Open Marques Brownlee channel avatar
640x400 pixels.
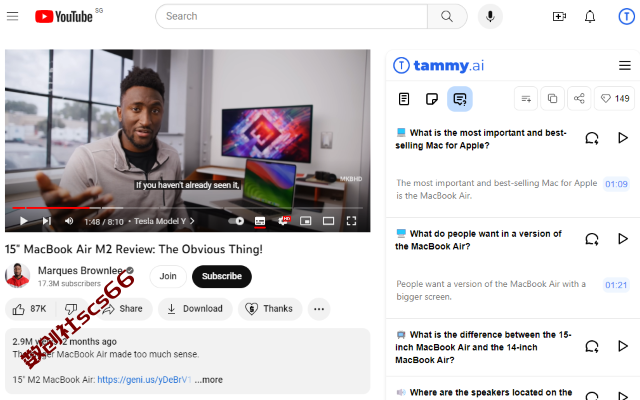click(x=17, y=276)
